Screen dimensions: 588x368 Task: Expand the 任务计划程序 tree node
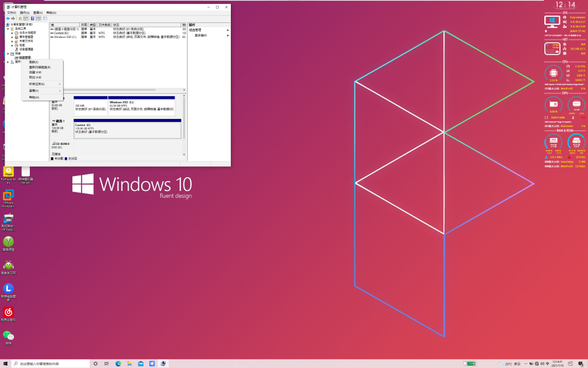pos(13,33)
